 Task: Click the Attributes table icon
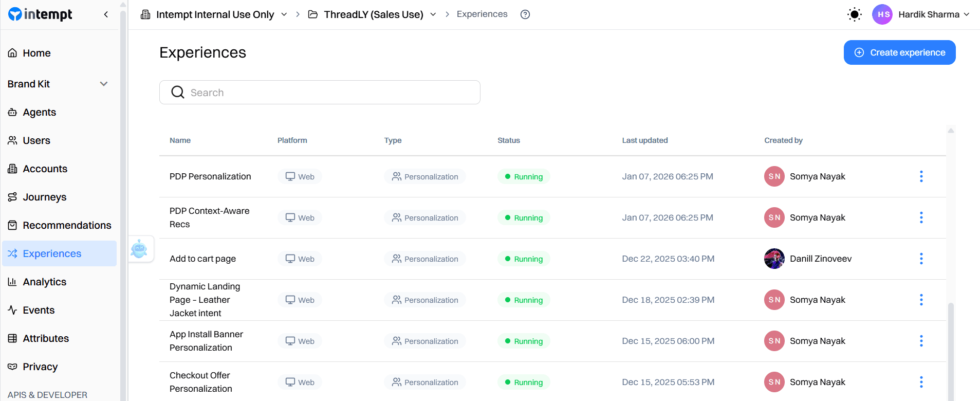pos(12,338)
